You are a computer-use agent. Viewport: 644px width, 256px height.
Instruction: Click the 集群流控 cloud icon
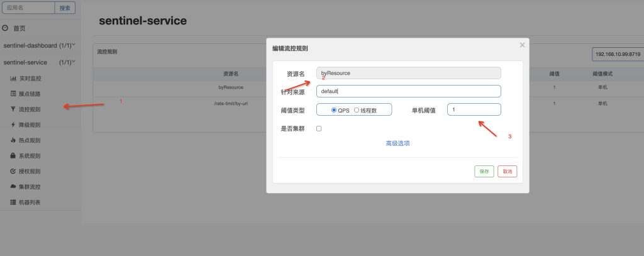click(x=13, y=187)
